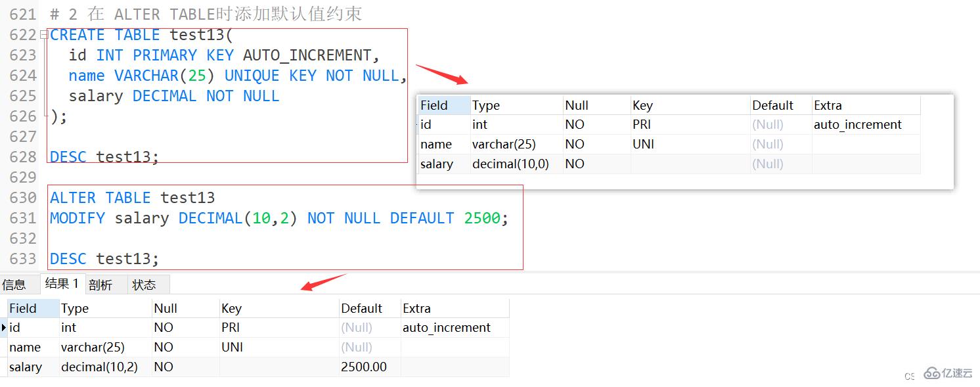The width and height of the screenshot is (980, 387).
Task: Select the 剖析 tab
Action: click(x=104, y=284)
